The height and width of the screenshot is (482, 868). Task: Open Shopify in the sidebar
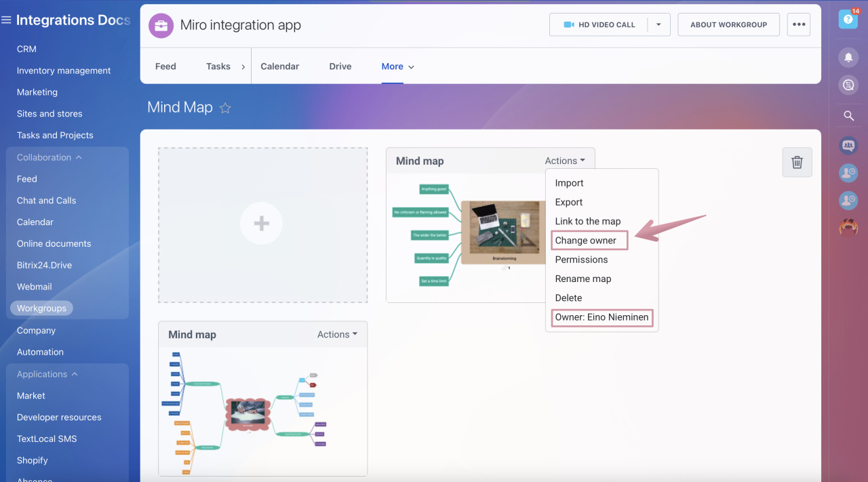coord(33,460)
